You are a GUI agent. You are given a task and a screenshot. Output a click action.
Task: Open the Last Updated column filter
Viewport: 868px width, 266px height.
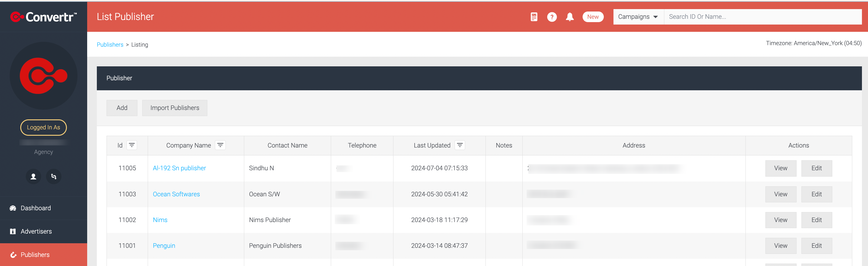point(460,145)
